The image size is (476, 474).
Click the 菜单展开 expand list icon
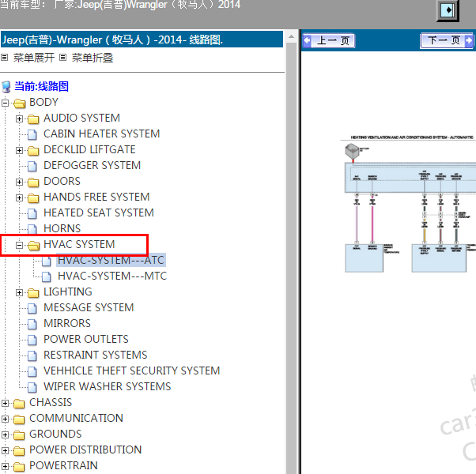(4, 57)
